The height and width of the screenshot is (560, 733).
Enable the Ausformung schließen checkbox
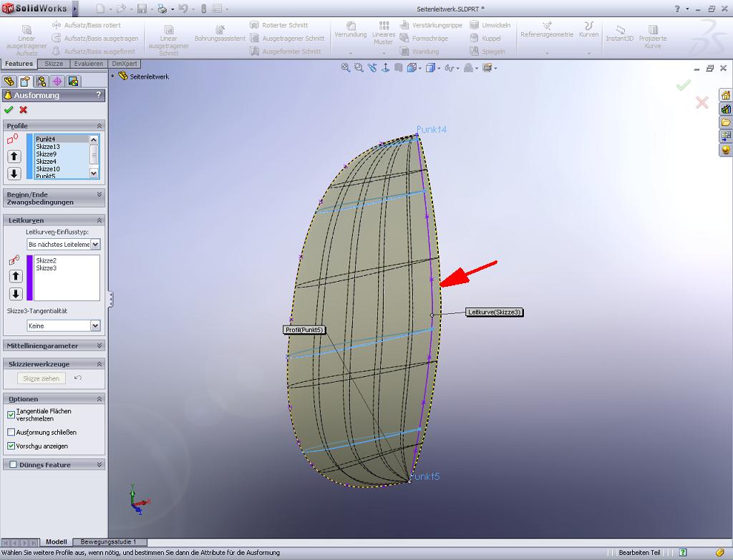tap(11, 432)
